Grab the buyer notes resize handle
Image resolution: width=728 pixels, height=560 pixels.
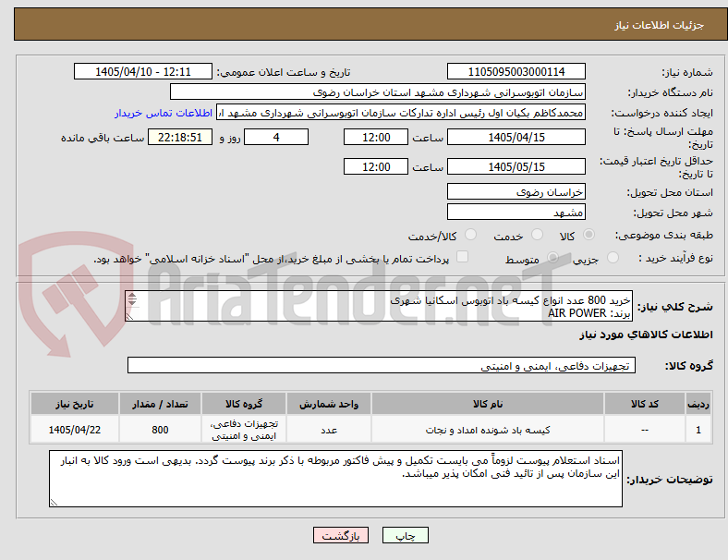pyautogui.click(x=54, y=502)
